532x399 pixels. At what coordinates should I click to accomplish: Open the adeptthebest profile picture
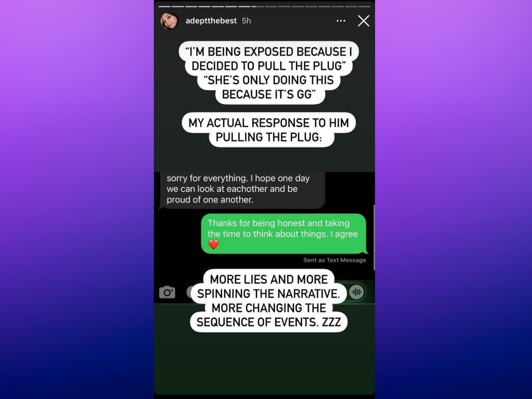169,21
